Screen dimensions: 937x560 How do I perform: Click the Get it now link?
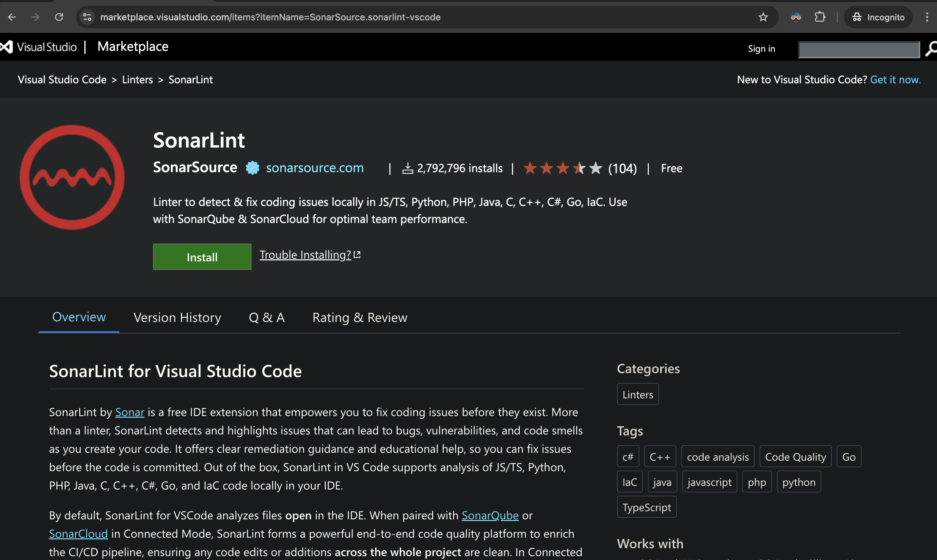coord(895,80)
